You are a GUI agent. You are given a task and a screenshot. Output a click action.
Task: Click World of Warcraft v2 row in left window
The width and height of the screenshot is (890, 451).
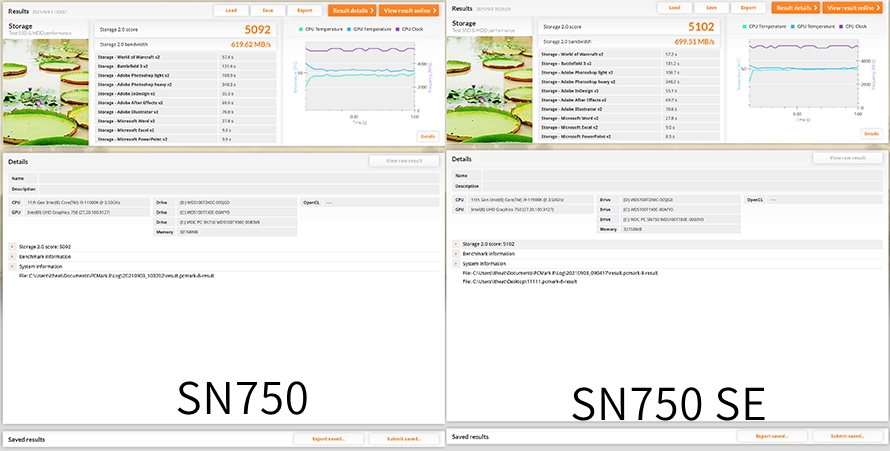tap(186, 57)
